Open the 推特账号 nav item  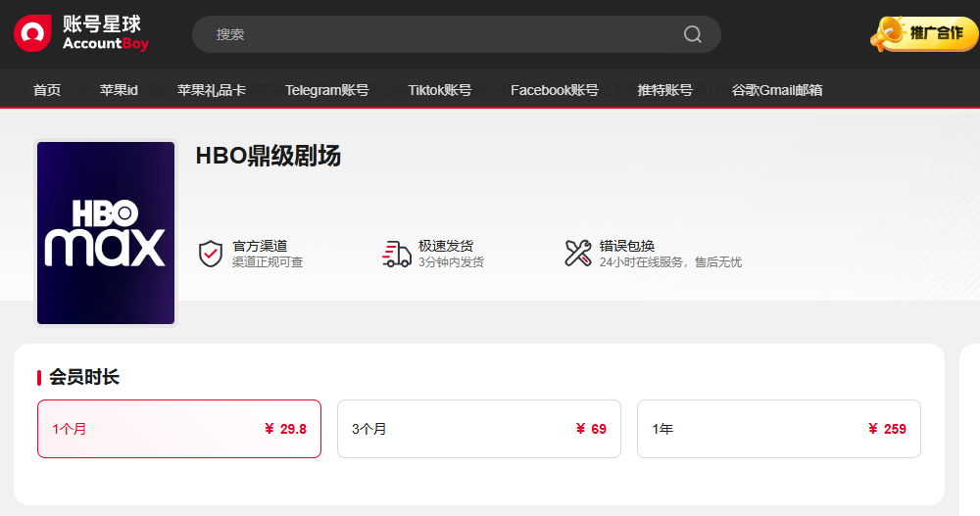point(665,90)
